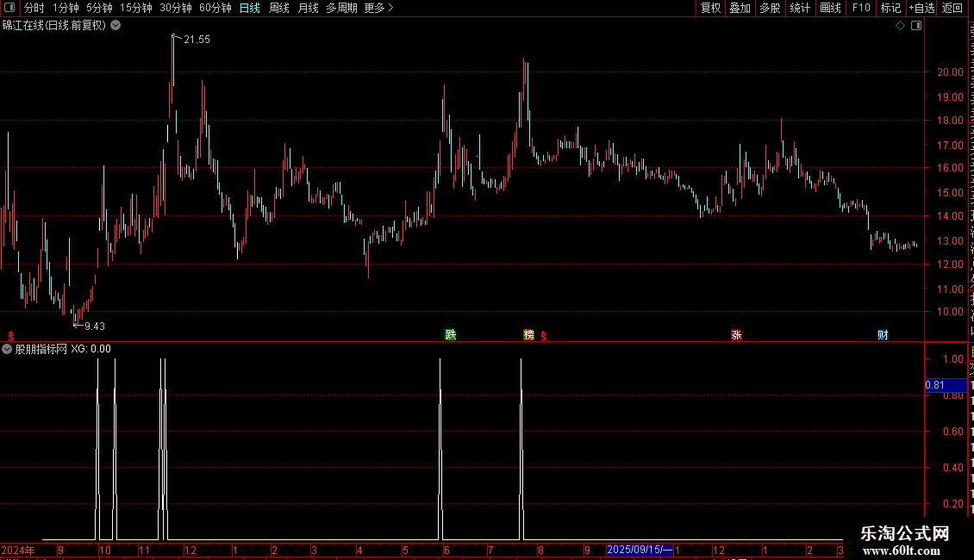Viewport: 974px width, 560px height.
Task: Expand the 更多 periods menu
Action: (378, 8)
